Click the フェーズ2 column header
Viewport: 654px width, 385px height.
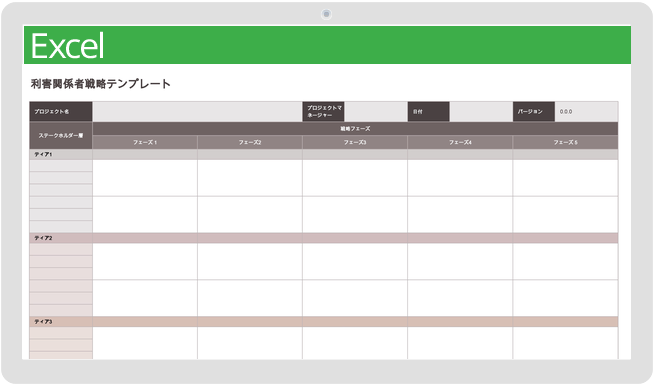pos(250,142)
